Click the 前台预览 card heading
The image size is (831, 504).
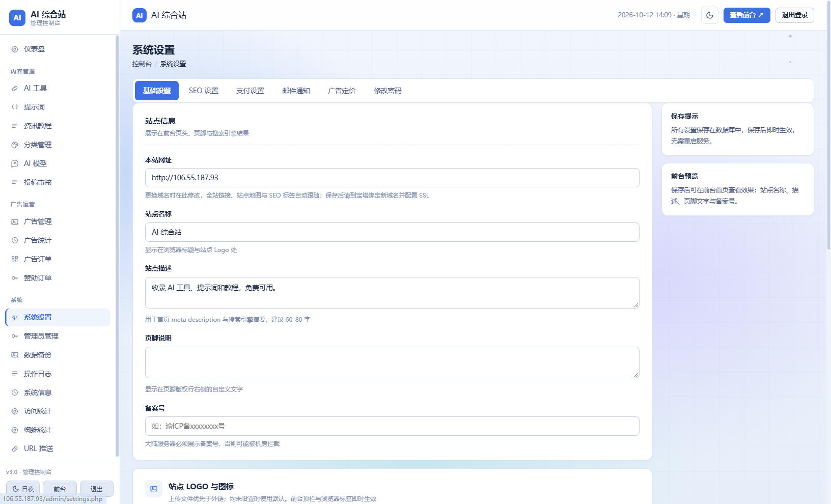click(684, 177)
